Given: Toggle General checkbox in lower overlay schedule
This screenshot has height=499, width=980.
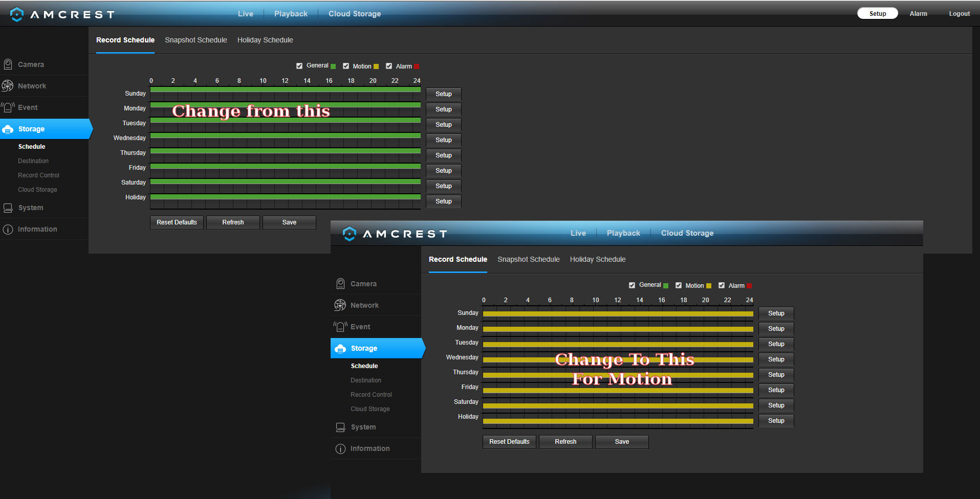Looking at the screenshot, I should (x=632, y=285).
